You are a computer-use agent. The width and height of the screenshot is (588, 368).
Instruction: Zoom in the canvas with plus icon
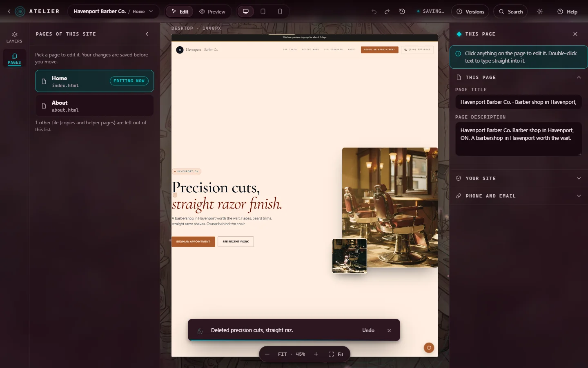pos(316,354)
